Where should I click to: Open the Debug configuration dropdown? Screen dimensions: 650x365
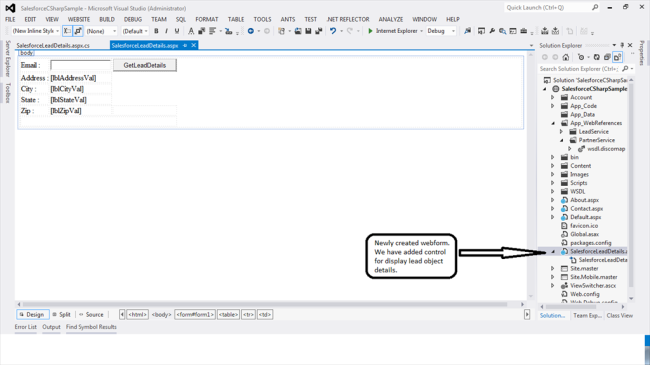[x=453, y=31]
